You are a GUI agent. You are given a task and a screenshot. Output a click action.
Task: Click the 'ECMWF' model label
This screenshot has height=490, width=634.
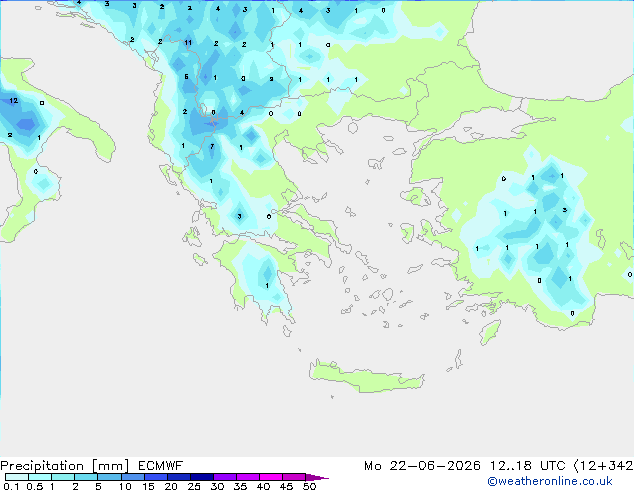(161, 466)
